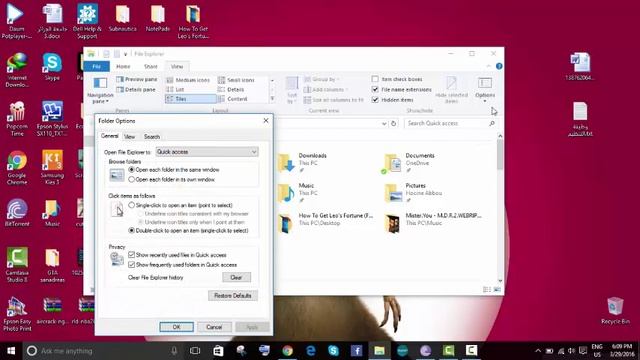Toggle Show recently used files checkbox
Viewport: 640px width, 360px height.
(131, 255)
